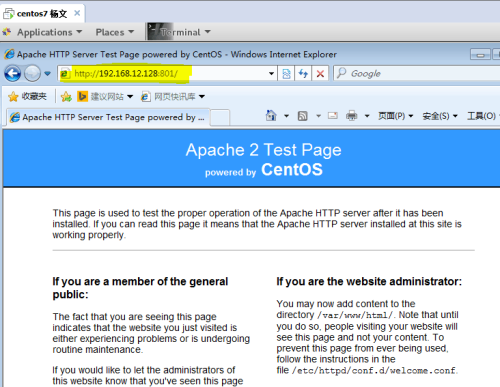Open recent pages dropdown beside Forward button
The image size is (500, 387).
(48, 73)
